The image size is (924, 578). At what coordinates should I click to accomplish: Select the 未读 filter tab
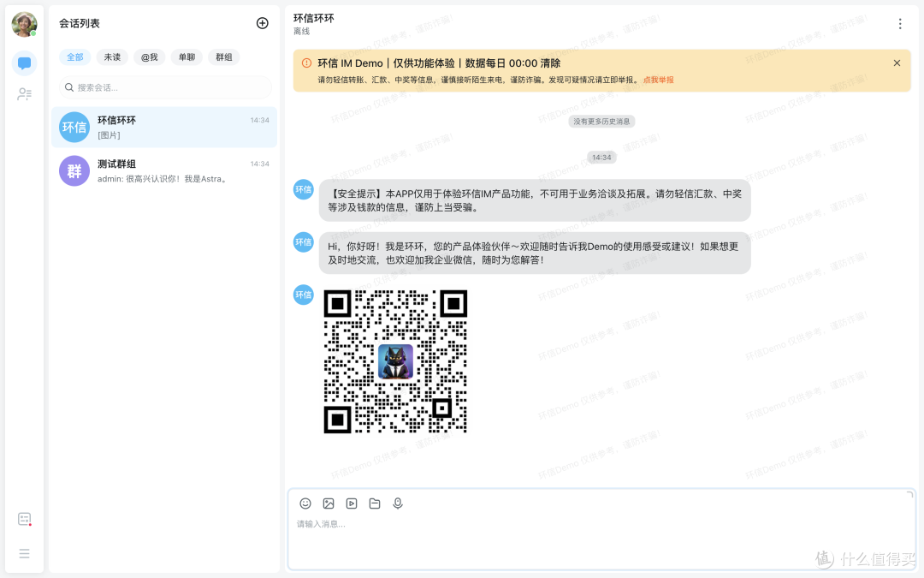[x=112, y=57]
